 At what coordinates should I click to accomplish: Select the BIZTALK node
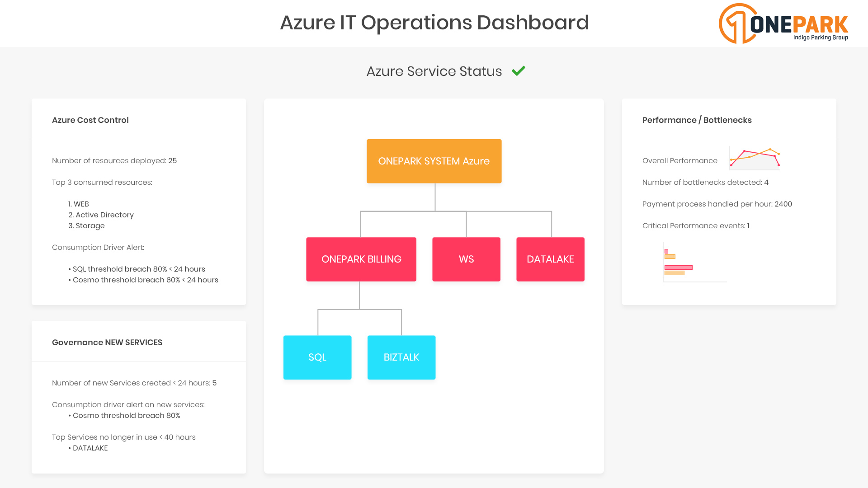[x=401, y=357]
